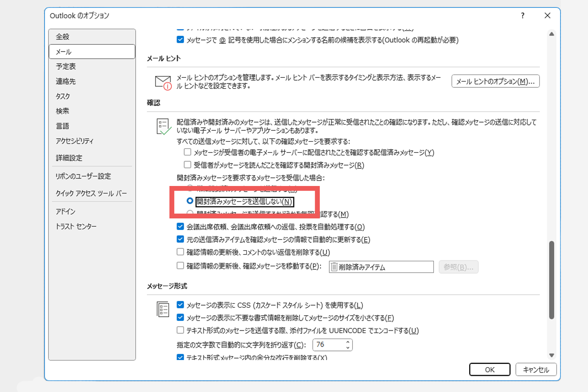The image size is (588, 392).
Task: Enable 開封済みメッセージ read receipt checkbox
Action: coord(188,165)
